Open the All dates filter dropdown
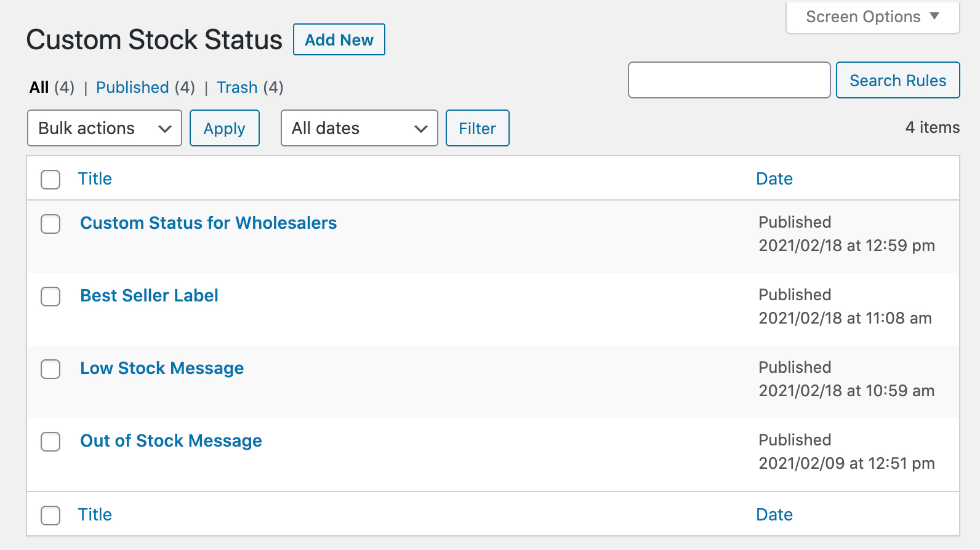 [359, 128]
